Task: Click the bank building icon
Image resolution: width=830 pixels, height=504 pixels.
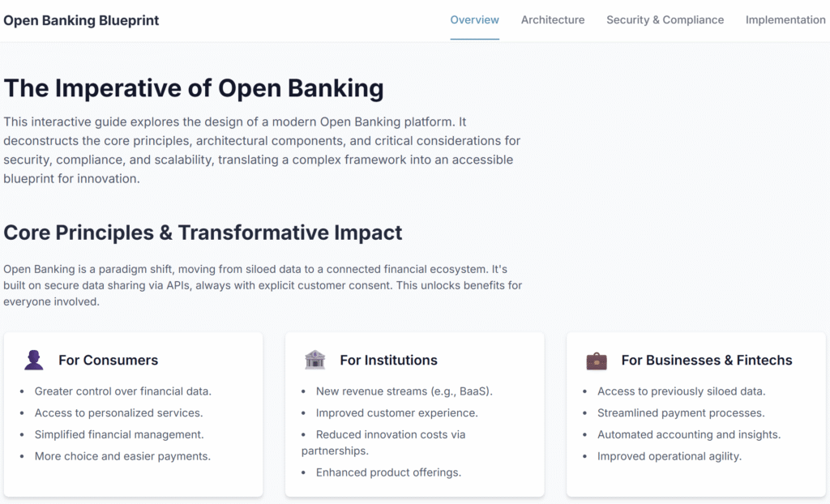Action: [315, 360]
